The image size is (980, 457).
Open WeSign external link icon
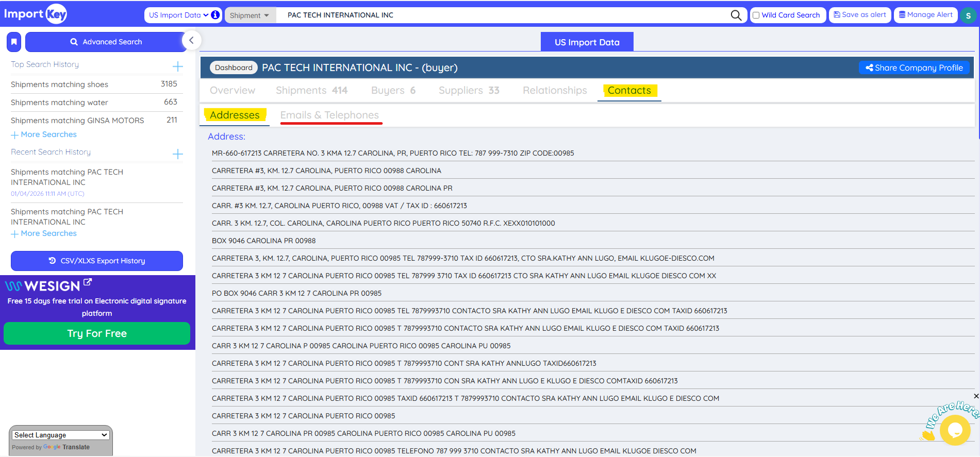[x=88, y=282]
